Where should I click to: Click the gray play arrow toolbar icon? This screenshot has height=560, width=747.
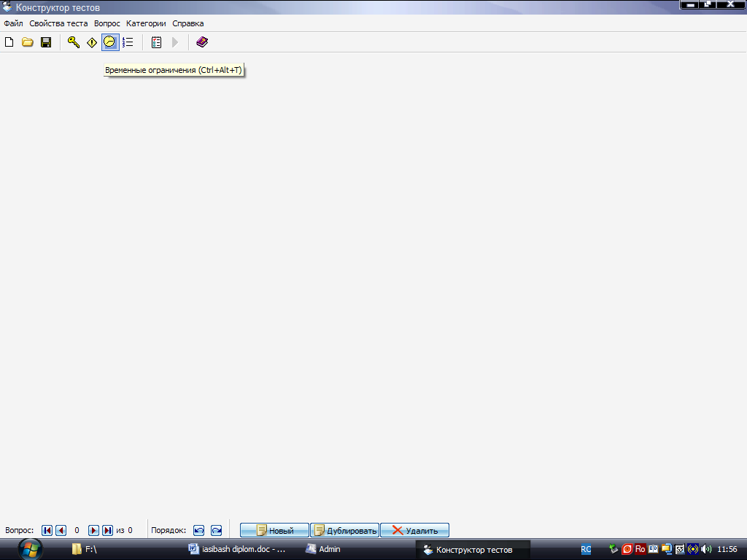(175, 42)
